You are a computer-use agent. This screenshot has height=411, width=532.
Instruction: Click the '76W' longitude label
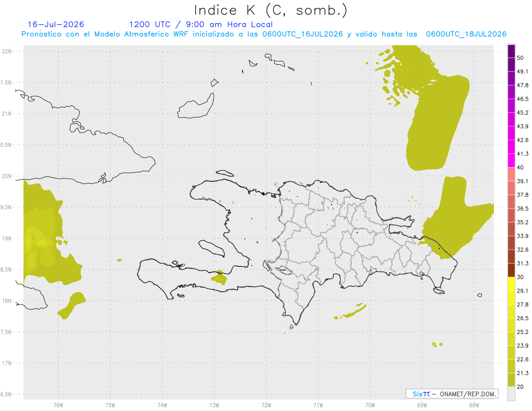(x=58, y=405)
